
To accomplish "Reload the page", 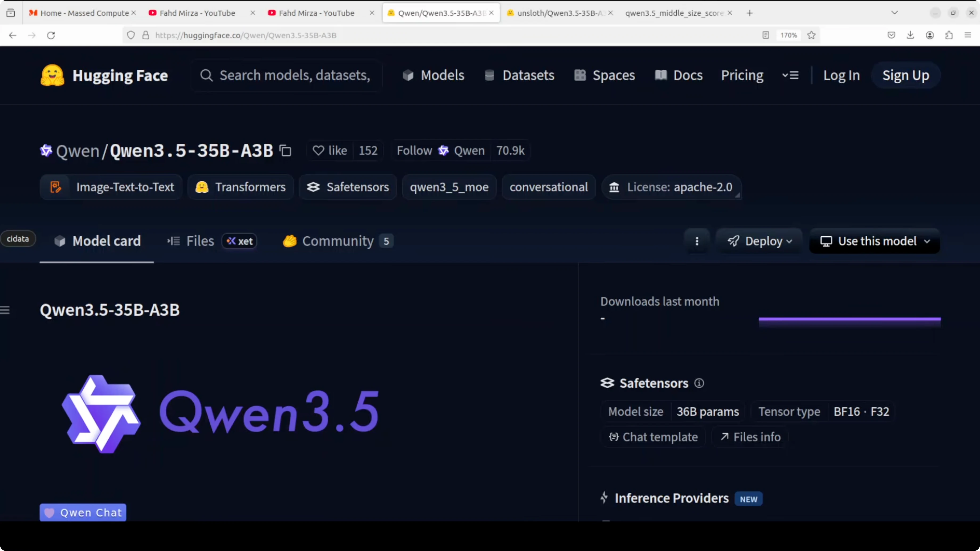I will click(51, 35).
